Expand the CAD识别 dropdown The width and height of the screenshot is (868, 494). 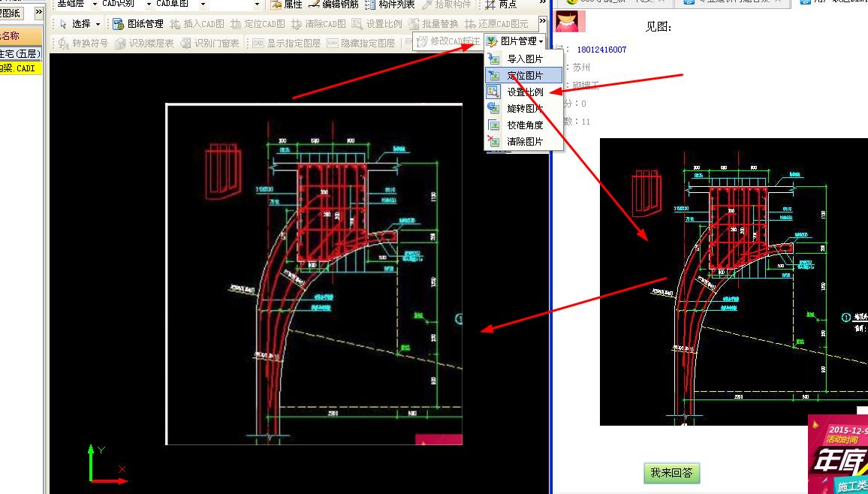pos(149,5)
